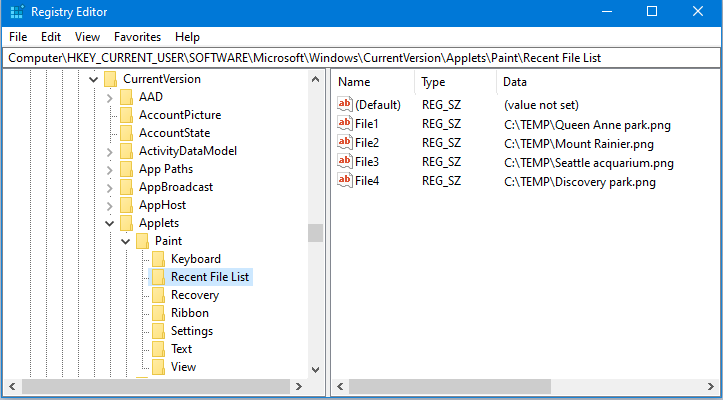Collapse the Paint tree node
Viewport: 723px width, 400px height.
[125, 241]
